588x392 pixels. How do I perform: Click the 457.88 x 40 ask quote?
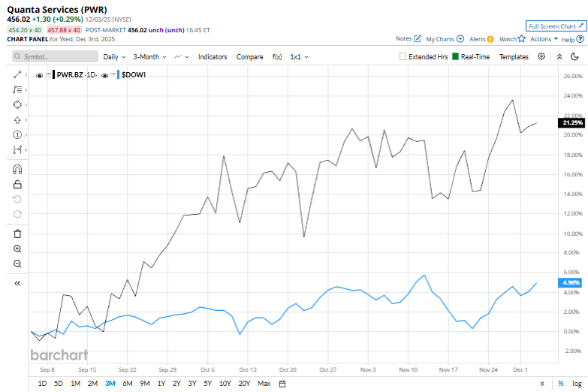click(64, 30)
